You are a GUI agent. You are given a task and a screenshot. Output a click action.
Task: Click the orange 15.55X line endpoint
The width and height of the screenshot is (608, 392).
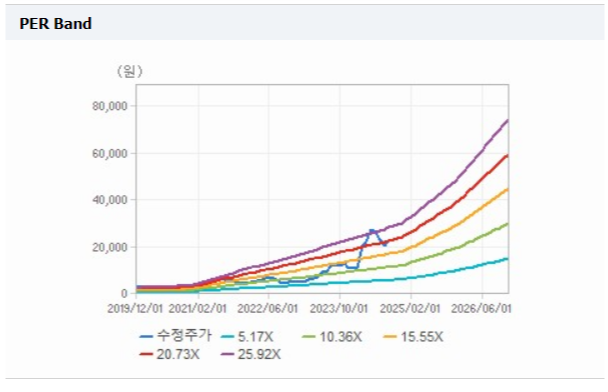(x=507, y=189)
